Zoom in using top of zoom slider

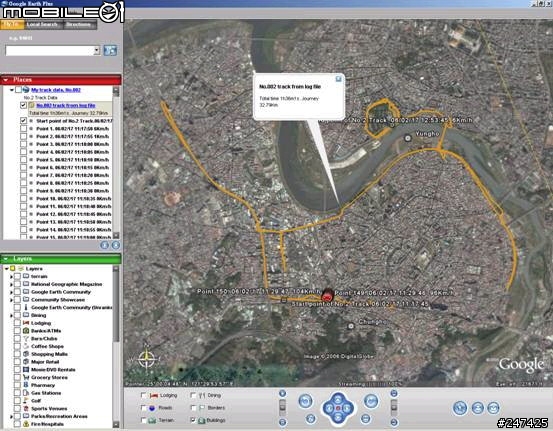(x=282, y=394)
